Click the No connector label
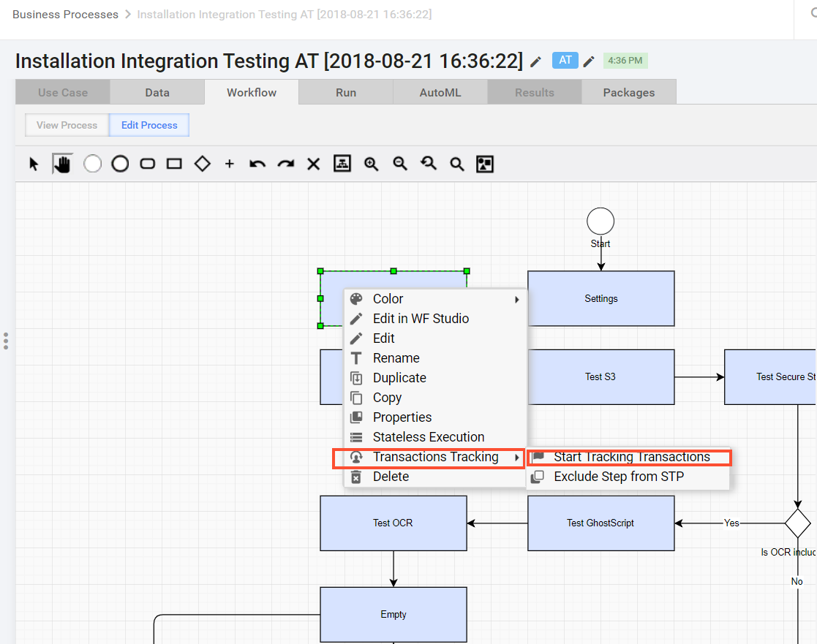Screen dimensions: 817x644 click(x=797, y=582)
